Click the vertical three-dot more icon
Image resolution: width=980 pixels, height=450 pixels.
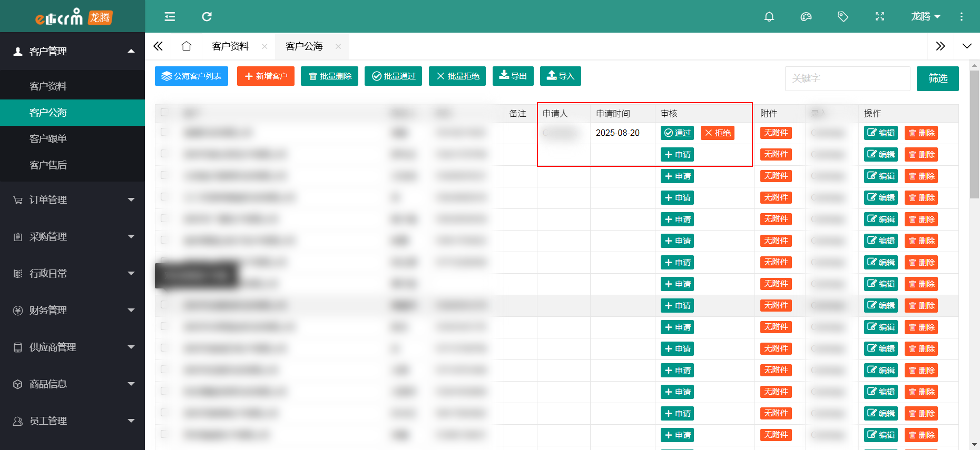pyautogui.click(x=962, y=17)
